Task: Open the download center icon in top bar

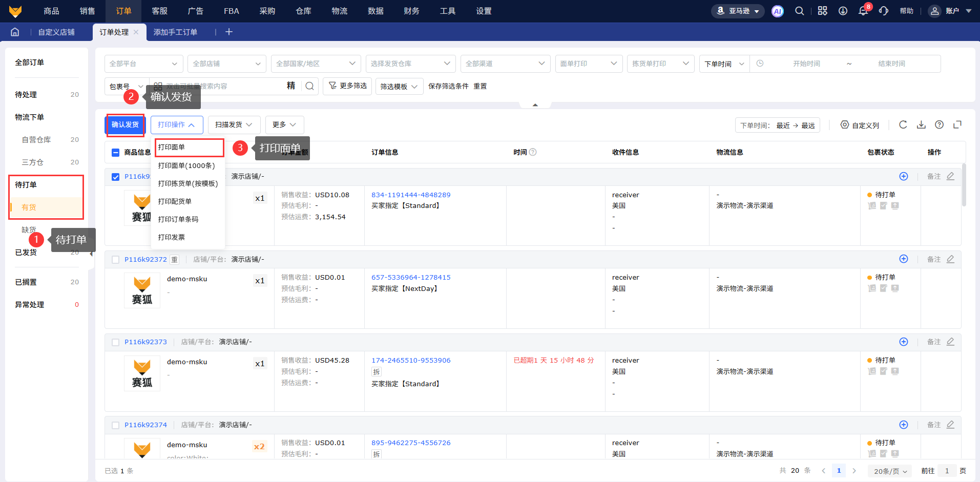Action: click(x=843, y=11)
